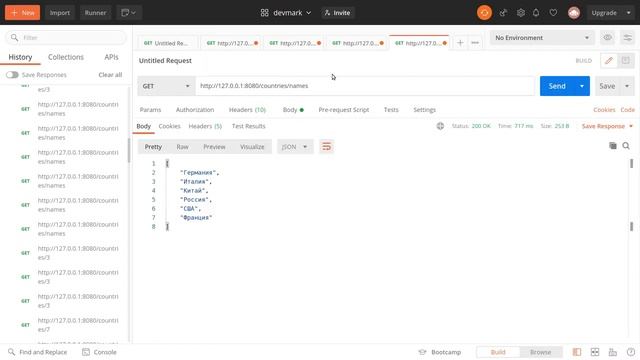Open the user avatar menu

574,13
